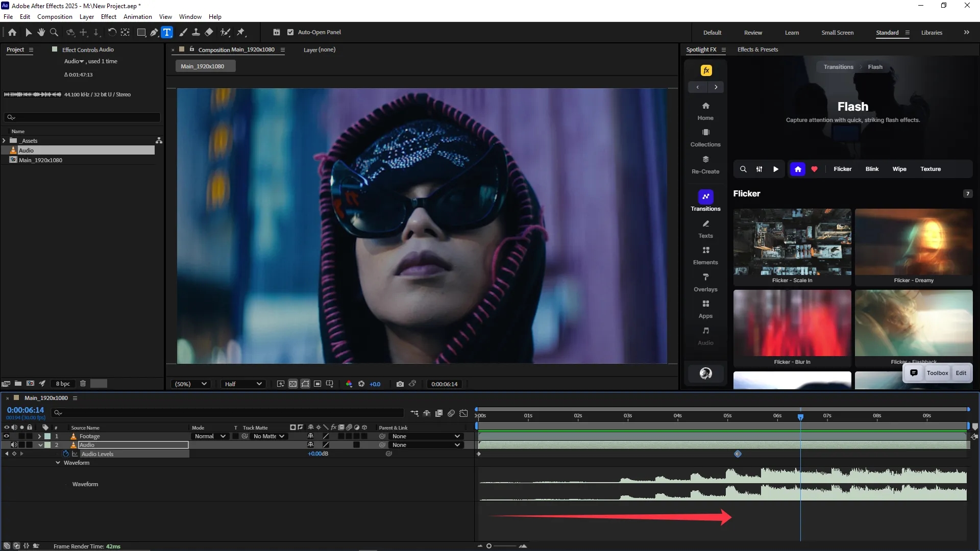
Task: Click the Transitions breadcrumb link
Action: coord(838,67)
